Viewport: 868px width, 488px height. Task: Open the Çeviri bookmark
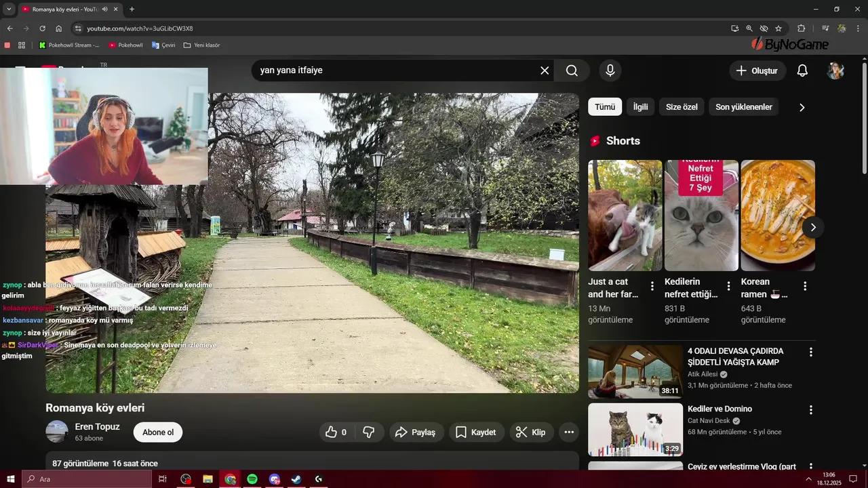point(164,45)
